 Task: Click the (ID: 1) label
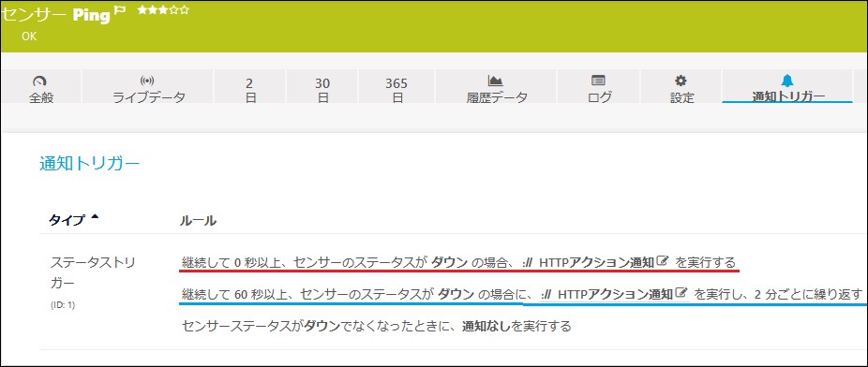(x=63, y=304)
